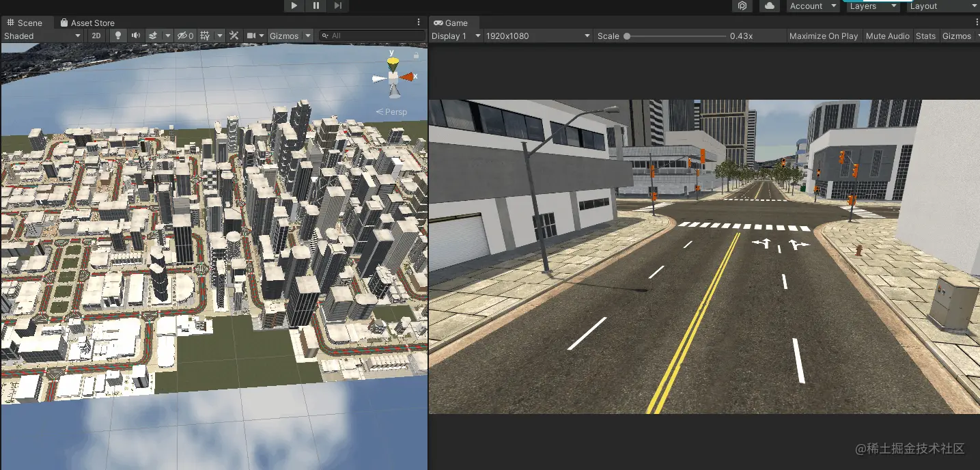The image size is (980, 470).
Task: Open the Scene panel's three-dot options menu
Action: (419, 23)
